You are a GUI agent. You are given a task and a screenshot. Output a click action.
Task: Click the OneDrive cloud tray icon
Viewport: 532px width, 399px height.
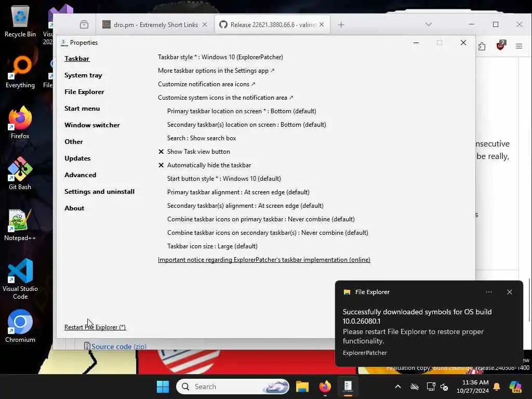pos(414,387)
